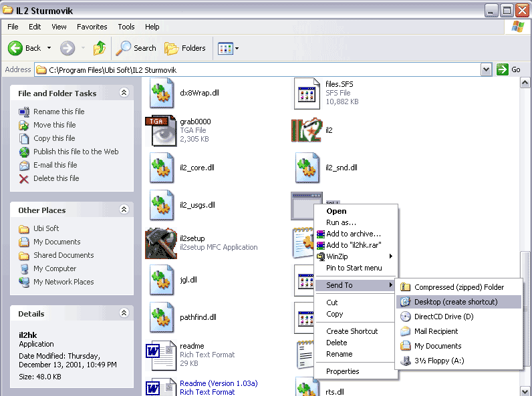Click E-mail this file link
The width and height of the screenshot is (532, 396).
tap(55, 165)
